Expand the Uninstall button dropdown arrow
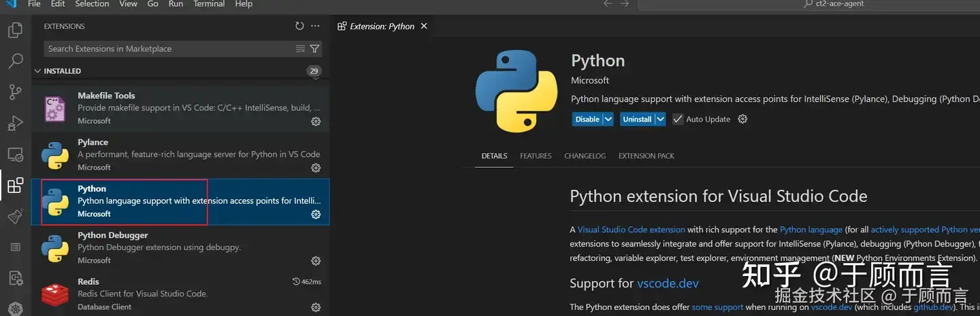 660,119
